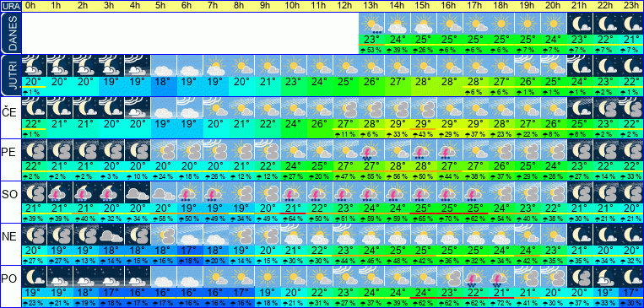Click the 72% precipitation value at PO 18h
The height and width of the screenshot is (308, 644).
coord(501,303)
